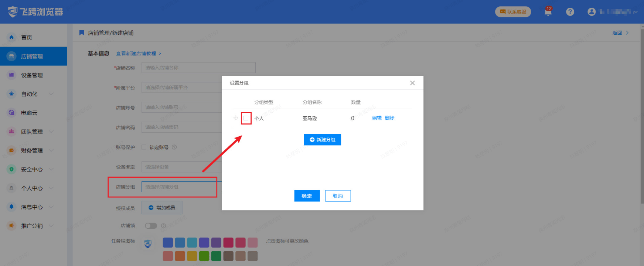Toggle the 店铺锁 switch
The image size is (644, 266).
click(151, 226)
